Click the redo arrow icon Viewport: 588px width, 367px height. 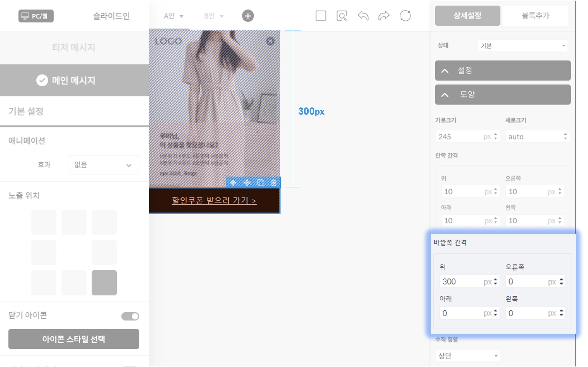[x=384, y=16]
